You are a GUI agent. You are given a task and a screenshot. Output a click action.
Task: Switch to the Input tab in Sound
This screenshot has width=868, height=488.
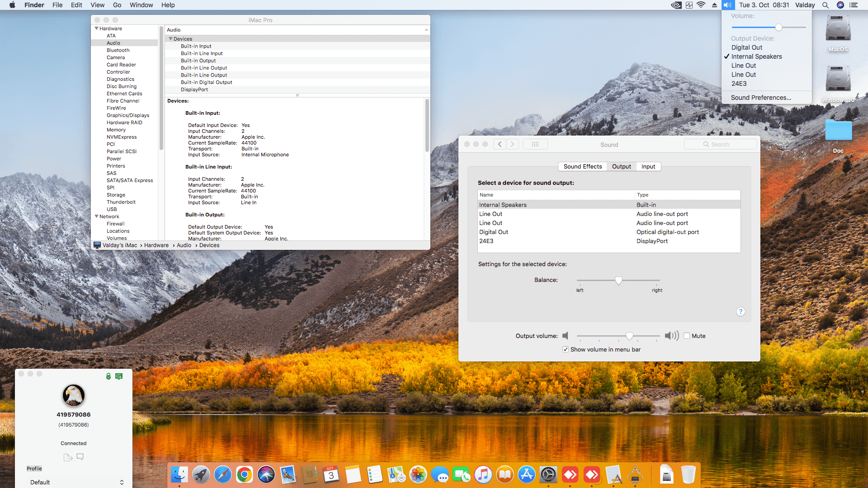(x=648, y=166)
